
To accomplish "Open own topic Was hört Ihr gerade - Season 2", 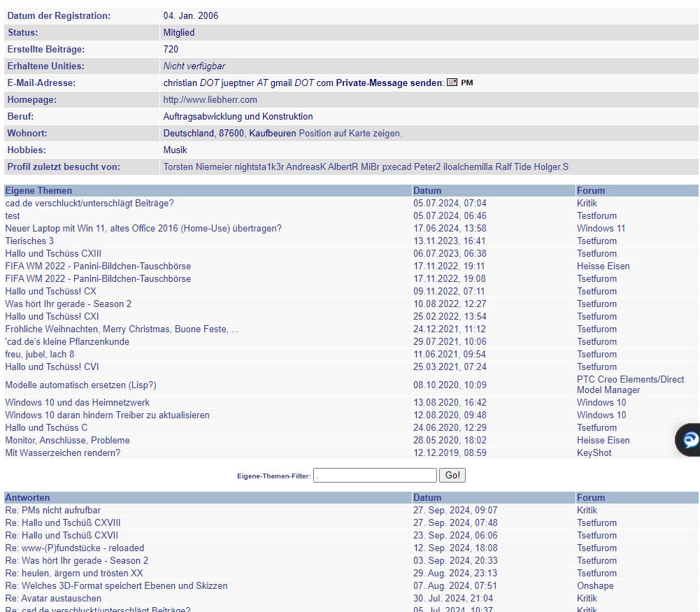I will (x=69, y=304).
